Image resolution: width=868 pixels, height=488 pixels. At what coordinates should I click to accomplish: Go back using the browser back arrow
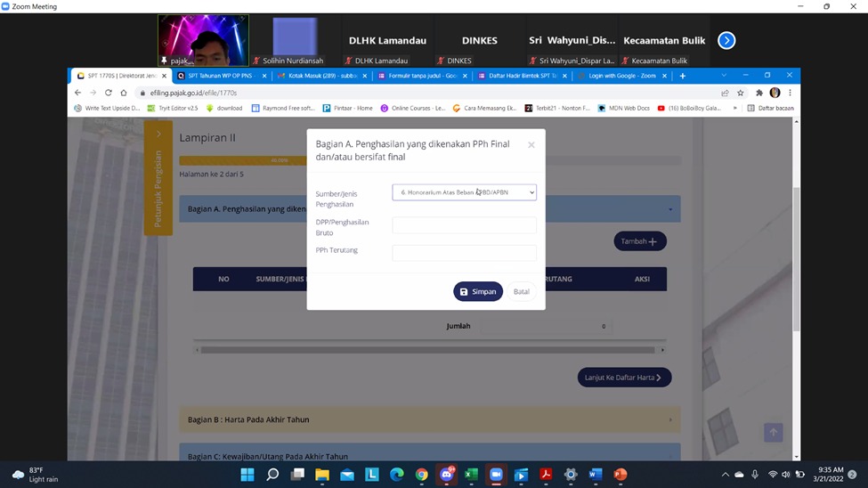pos(78,93)
